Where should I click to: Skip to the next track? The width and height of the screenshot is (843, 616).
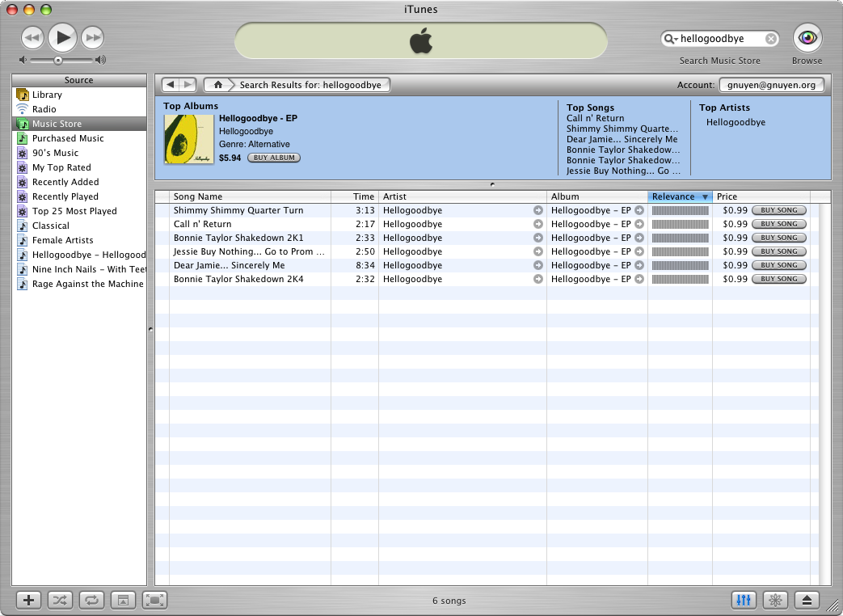click(93, 38)
